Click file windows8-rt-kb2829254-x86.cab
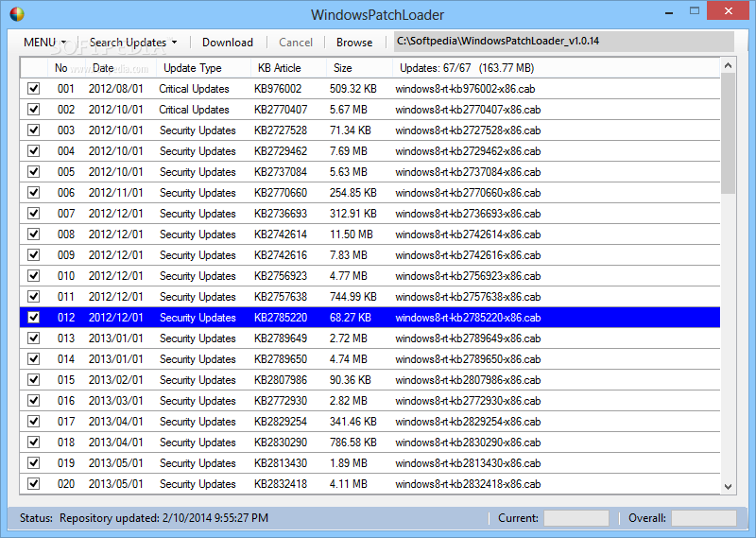756x538 pixels. [468, 422]
